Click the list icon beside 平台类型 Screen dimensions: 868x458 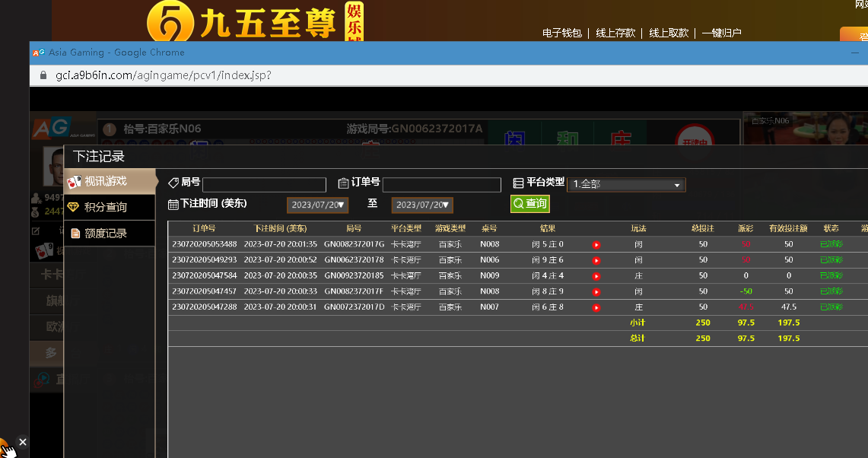(518, 183)
